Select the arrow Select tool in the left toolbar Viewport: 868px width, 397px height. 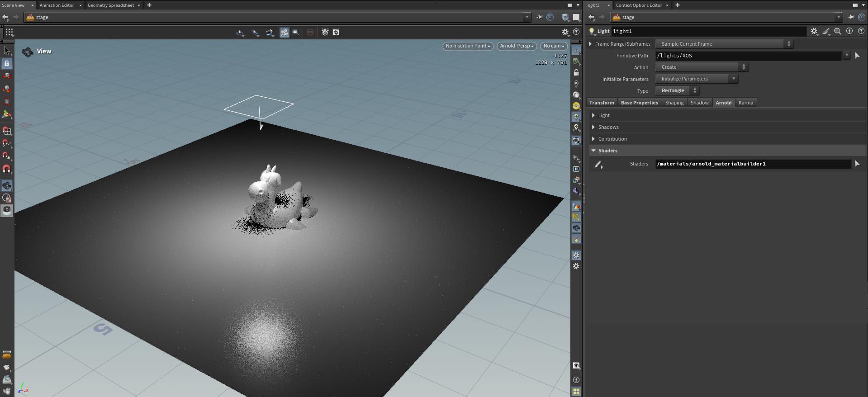[x=7, y=51]
